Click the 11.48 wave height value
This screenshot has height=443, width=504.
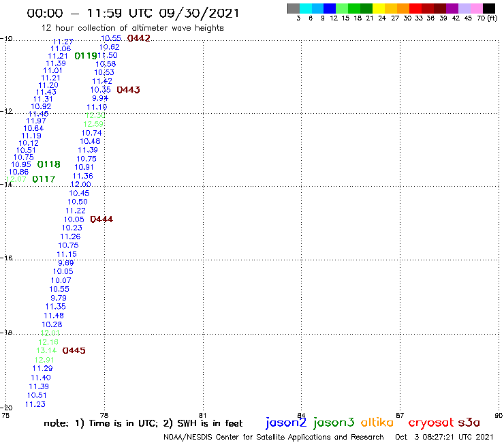[54, 316]
